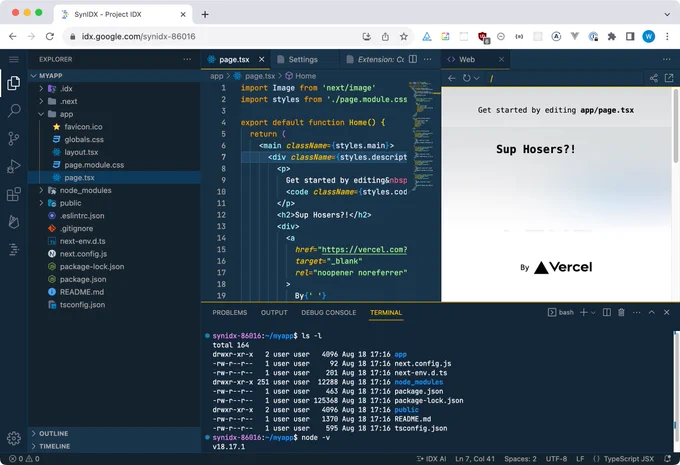Open the Extensions view in activity bar

(x=13, y=194)
